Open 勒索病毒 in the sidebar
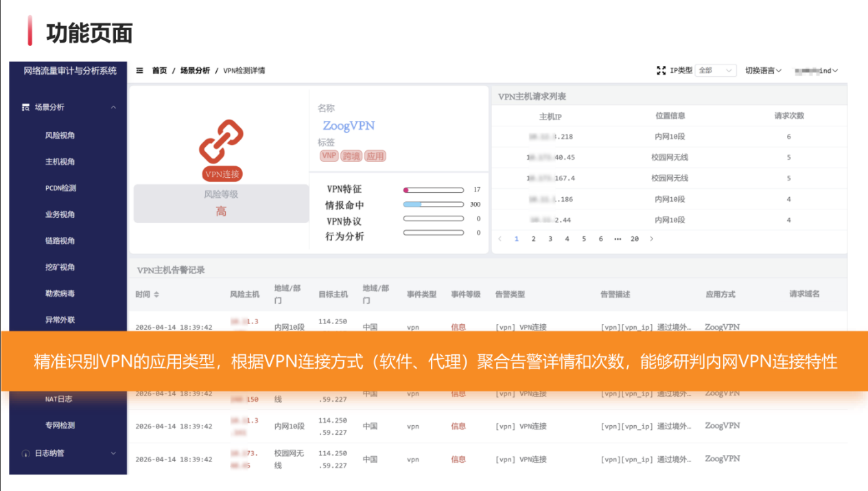 (x=60, y=293)
